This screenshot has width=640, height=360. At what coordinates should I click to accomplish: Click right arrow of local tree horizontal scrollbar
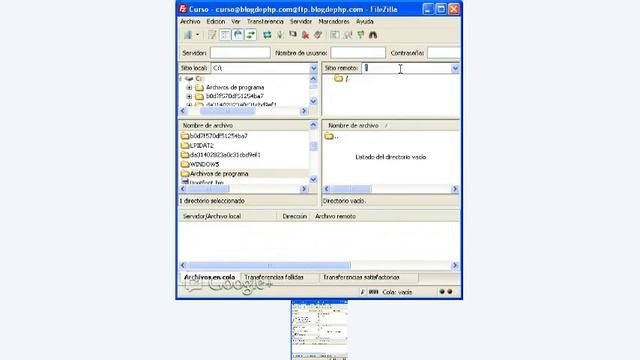coord(304,111)
